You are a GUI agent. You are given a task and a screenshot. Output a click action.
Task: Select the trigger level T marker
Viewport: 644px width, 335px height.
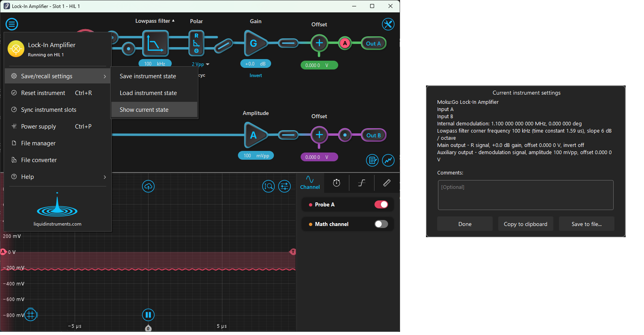(293, 252)
